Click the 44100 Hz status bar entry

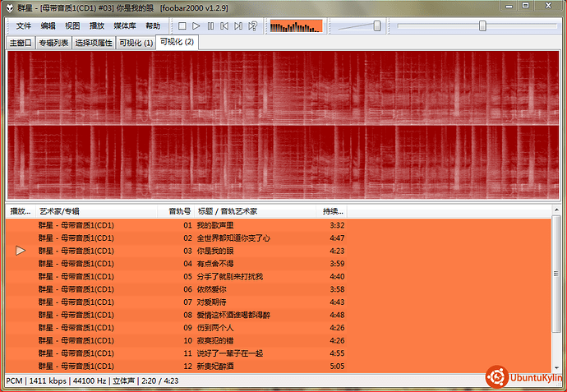point(90,380)
